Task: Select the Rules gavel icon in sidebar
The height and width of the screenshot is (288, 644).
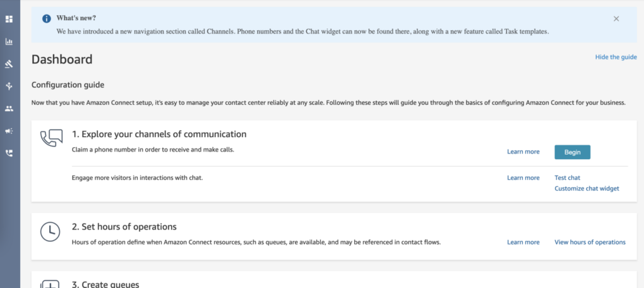Action: (9, 64)
